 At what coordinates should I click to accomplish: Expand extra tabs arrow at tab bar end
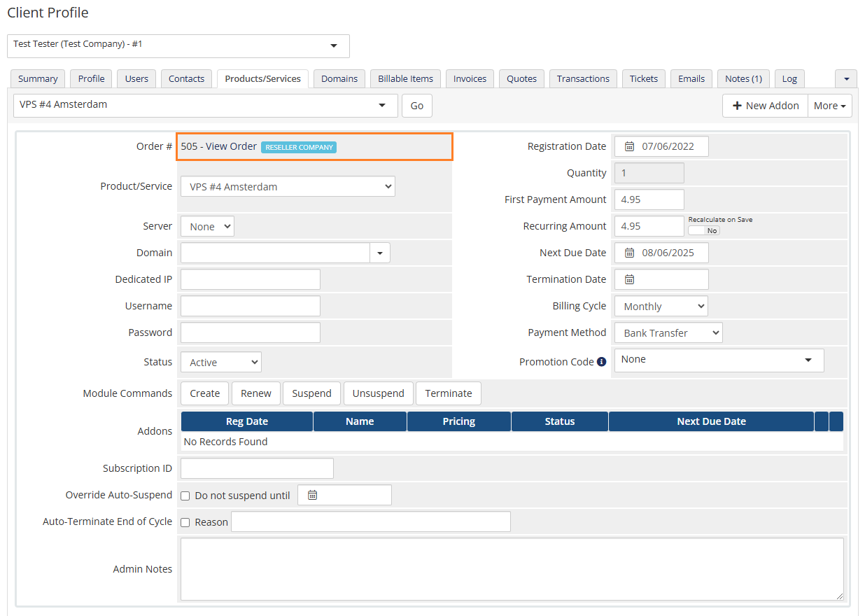(x=846, y=78)
